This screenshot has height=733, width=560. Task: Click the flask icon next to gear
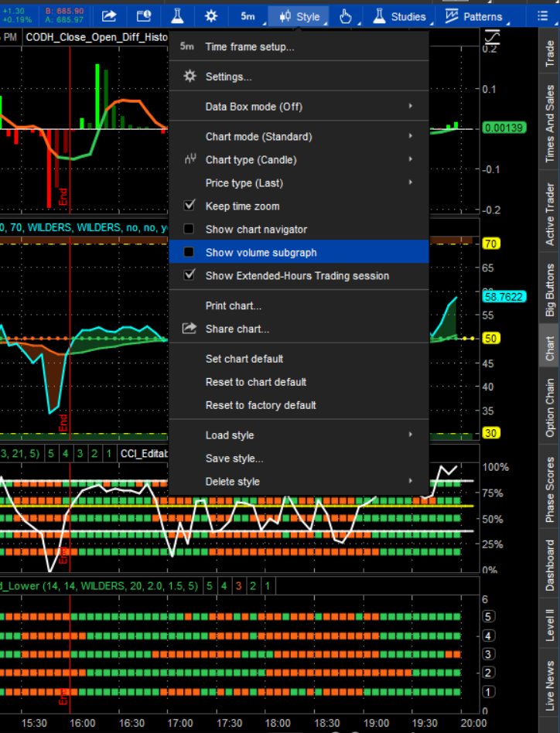point(177,15)
